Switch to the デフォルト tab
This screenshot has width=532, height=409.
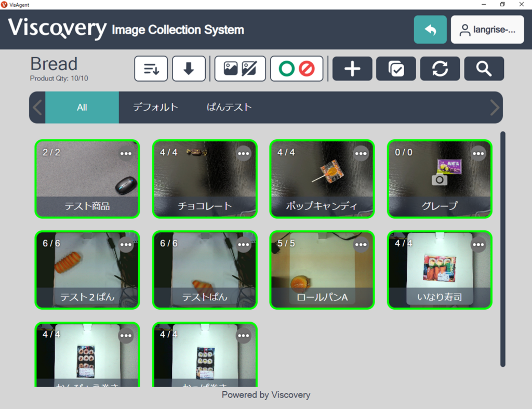pyautogui.click(x=155, y=108)
